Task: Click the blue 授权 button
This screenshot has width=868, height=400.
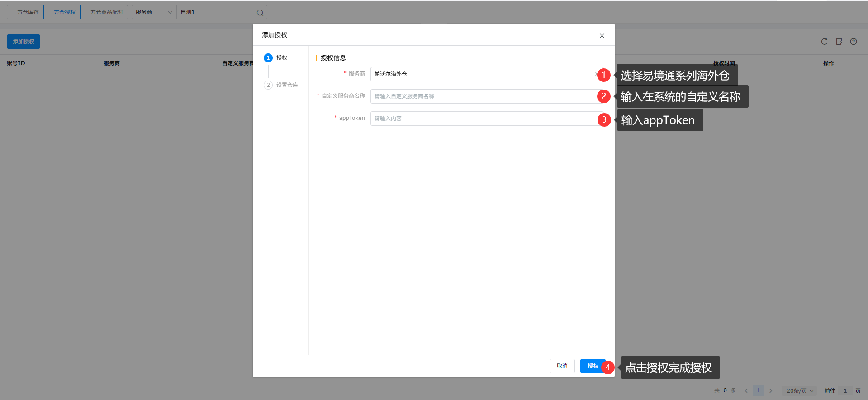Action: pos(592,366)
